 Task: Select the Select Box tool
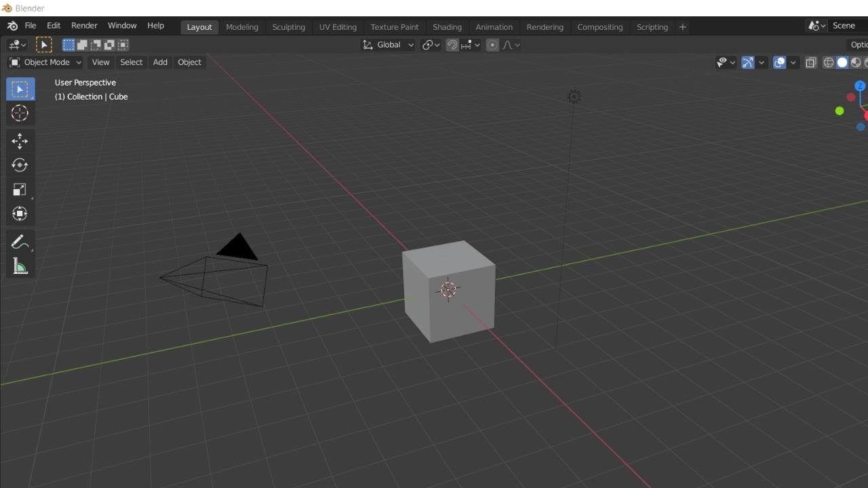(20, 89)
